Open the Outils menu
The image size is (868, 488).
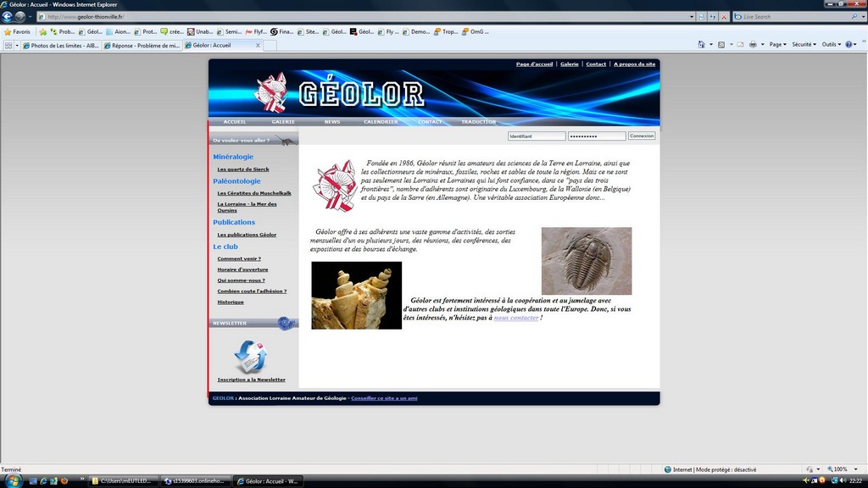[x=831, y=44]
